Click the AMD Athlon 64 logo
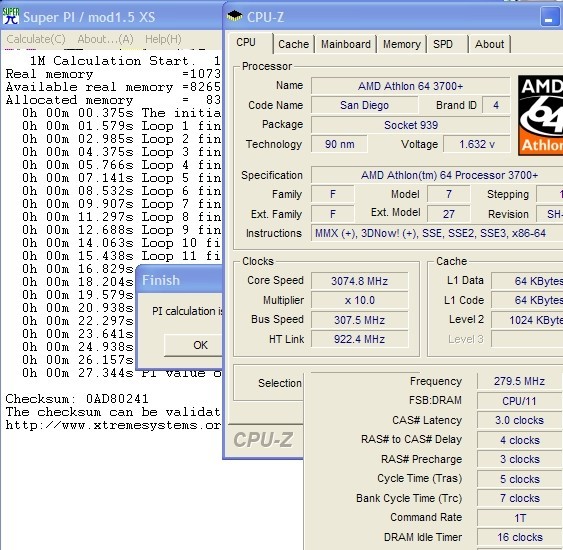The width and height of the screenshot is (563, 550). coord(540,115)
